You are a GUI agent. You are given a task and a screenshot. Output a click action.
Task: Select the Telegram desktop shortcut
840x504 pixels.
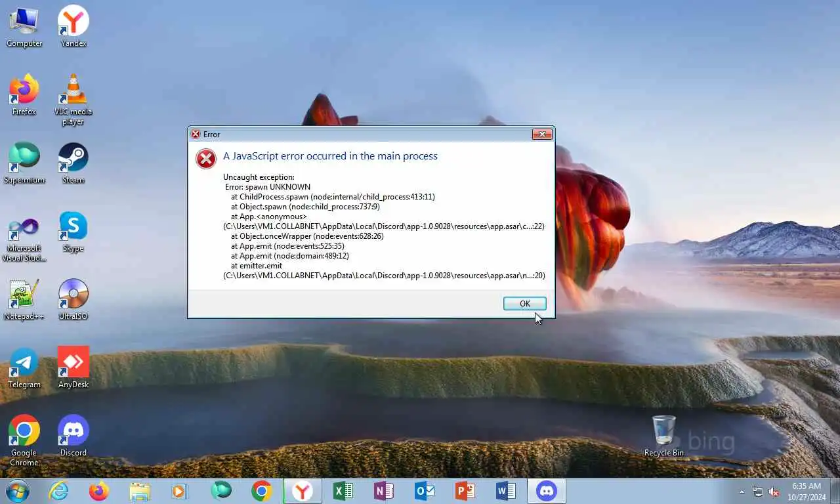pyautogui.click(x=24, y=367)
